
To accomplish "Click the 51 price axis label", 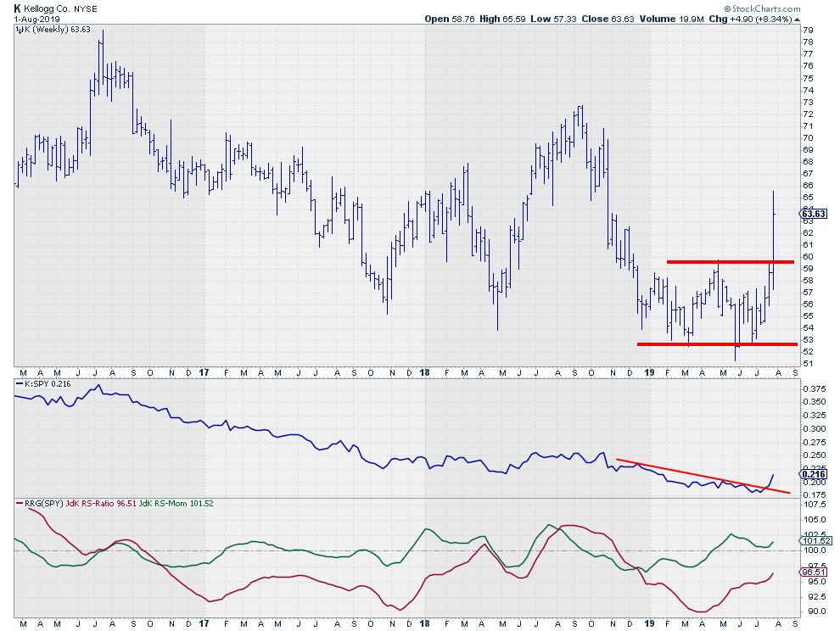I will point(809,364).
